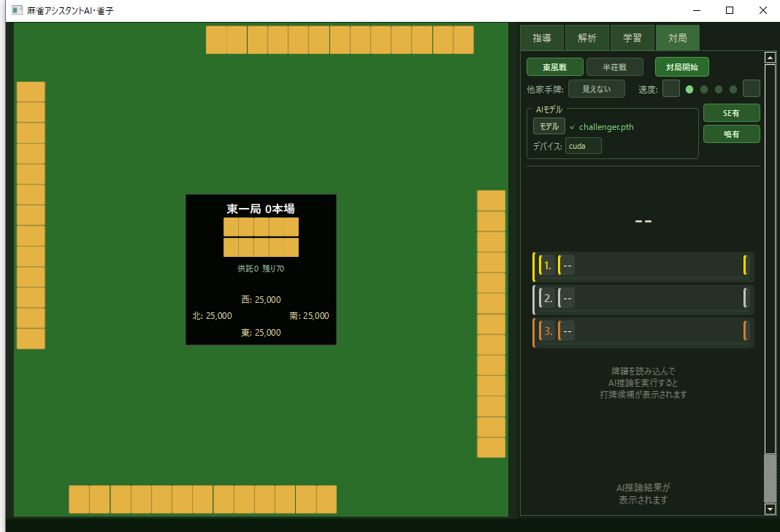Select the 学習 tab
This screenshot has height=532, width=780.
632,38
